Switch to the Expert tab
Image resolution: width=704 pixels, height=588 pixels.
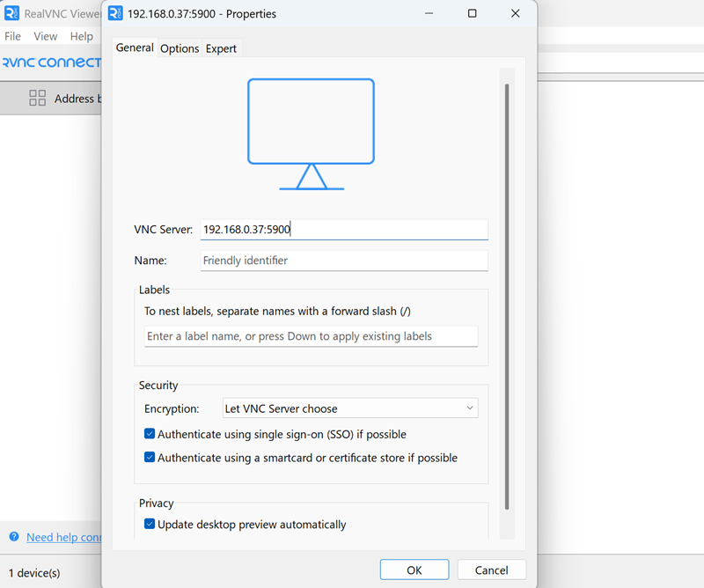pyautogui.click(x=221, y=48)
